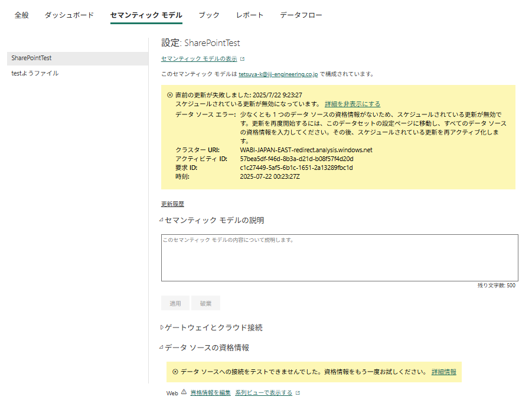Click the external link icon after 系列ビューで表示する

(x=298, y=393)
